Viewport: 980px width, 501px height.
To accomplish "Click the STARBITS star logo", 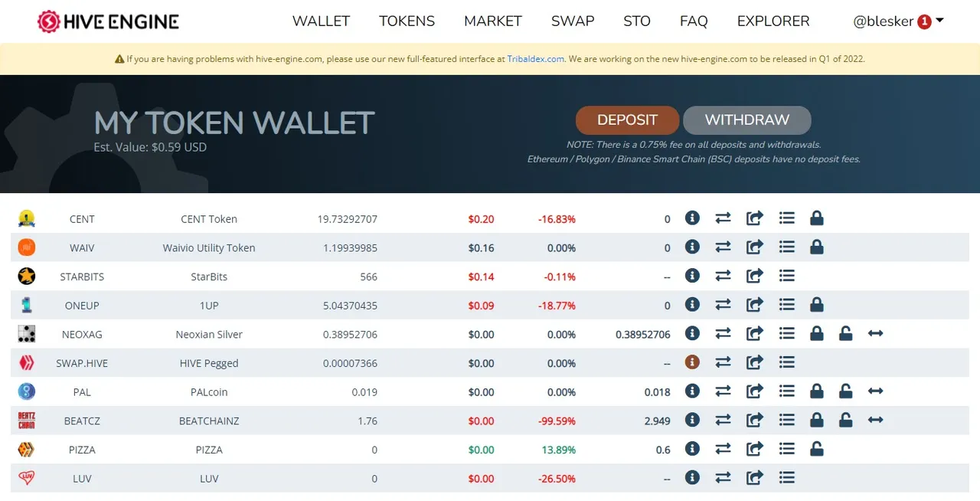I will (27, 276).
